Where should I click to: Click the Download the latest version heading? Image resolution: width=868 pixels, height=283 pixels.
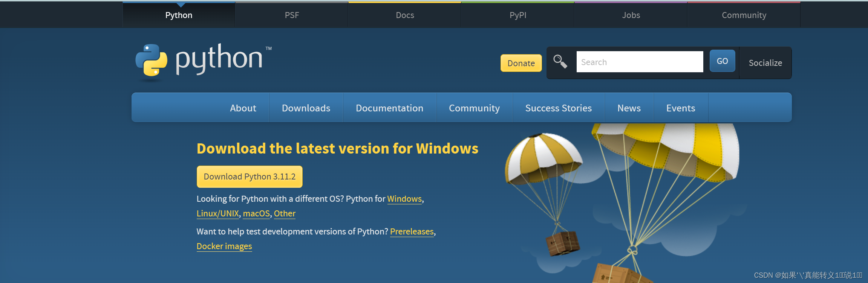[337, 148]
